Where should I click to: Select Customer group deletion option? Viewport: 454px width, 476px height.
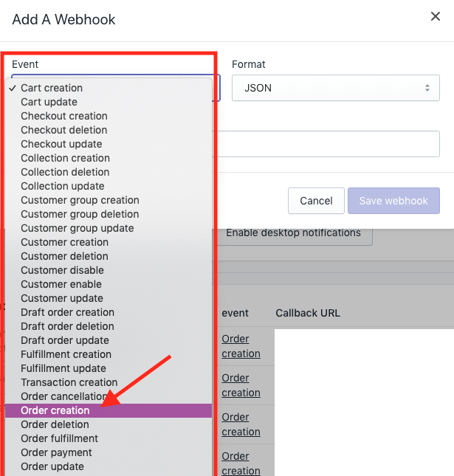click(109, 214)
